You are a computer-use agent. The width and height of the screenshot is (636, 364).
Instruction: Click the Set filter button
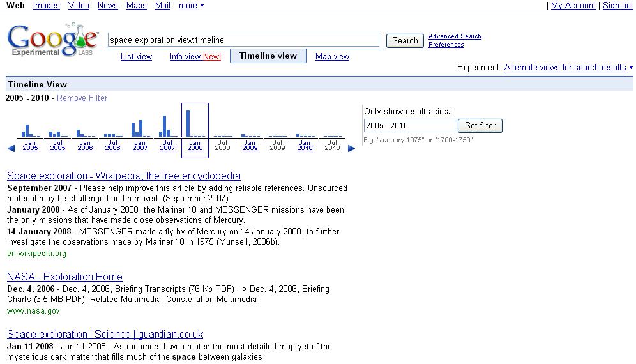tap(480, 125)
